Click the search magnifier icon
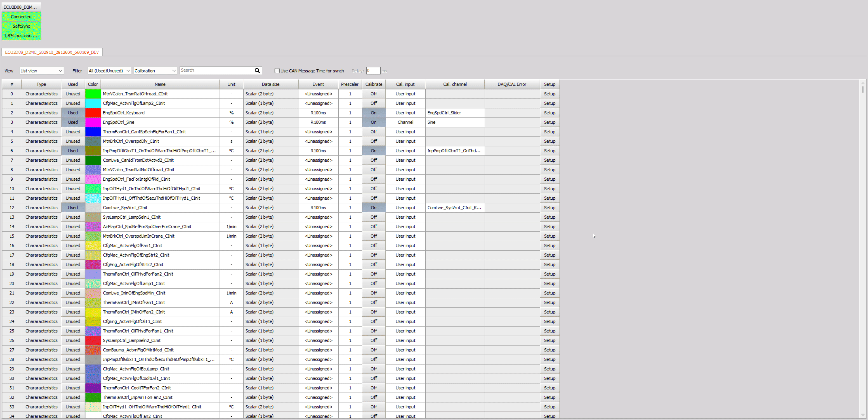This screenshot has width=868, height=420. point(257,70)
